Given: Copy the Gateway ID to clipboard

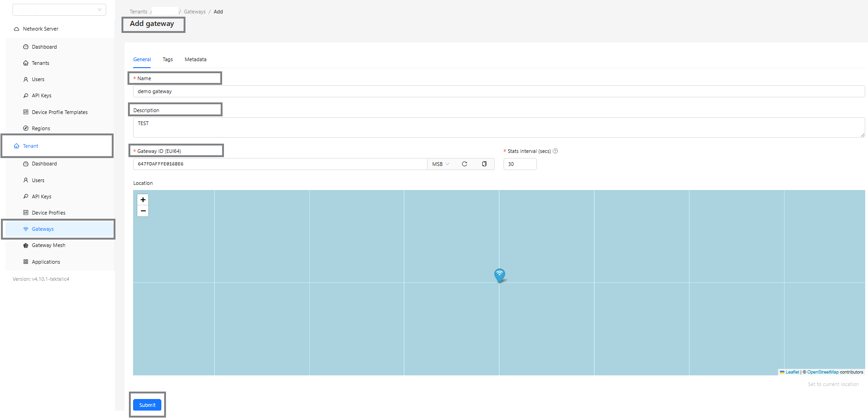Looking at the screenshot, I should point(484,164).
